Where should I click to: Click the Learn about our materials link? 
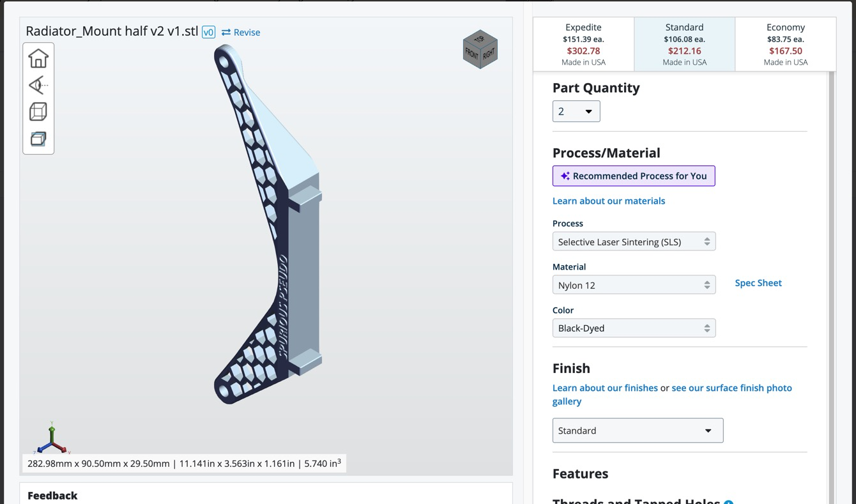(609, 201)
